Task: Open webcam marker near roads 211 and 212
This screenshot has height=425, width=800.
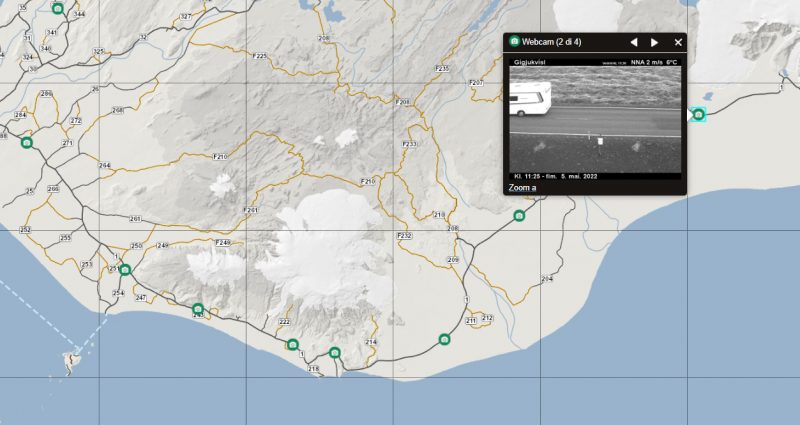Action: click(445, 340)
